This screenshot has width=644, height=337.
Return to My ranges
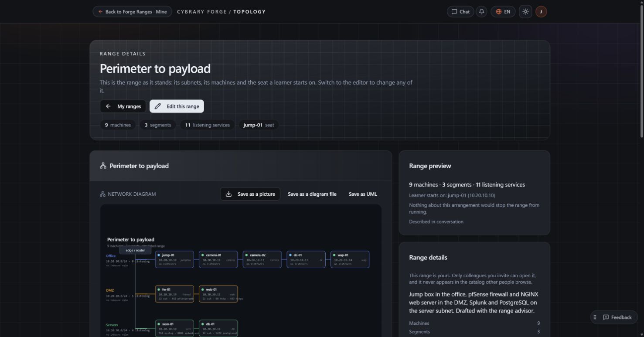click(x=123, y=106)
